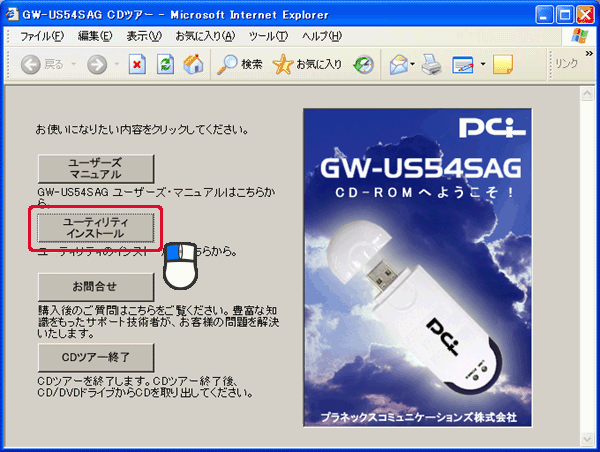Open the ツール(T) menu

click(x=268, y=36)
